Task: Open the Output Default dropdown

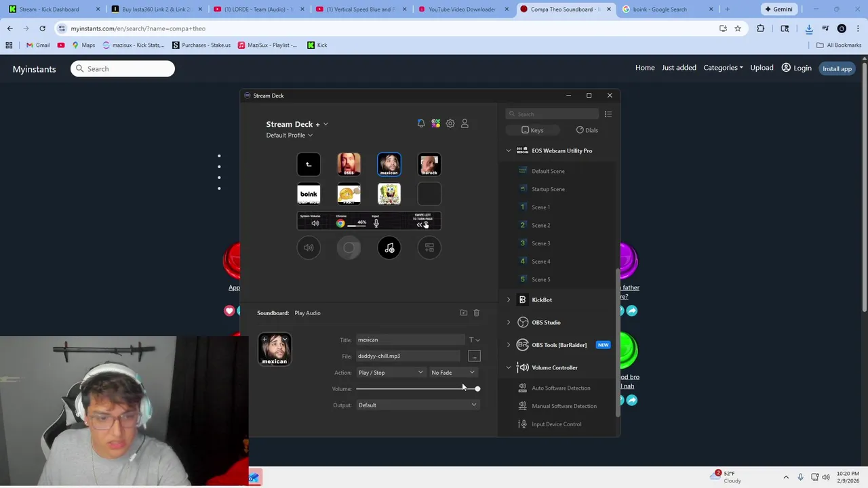Action: (x=417, y=405)
